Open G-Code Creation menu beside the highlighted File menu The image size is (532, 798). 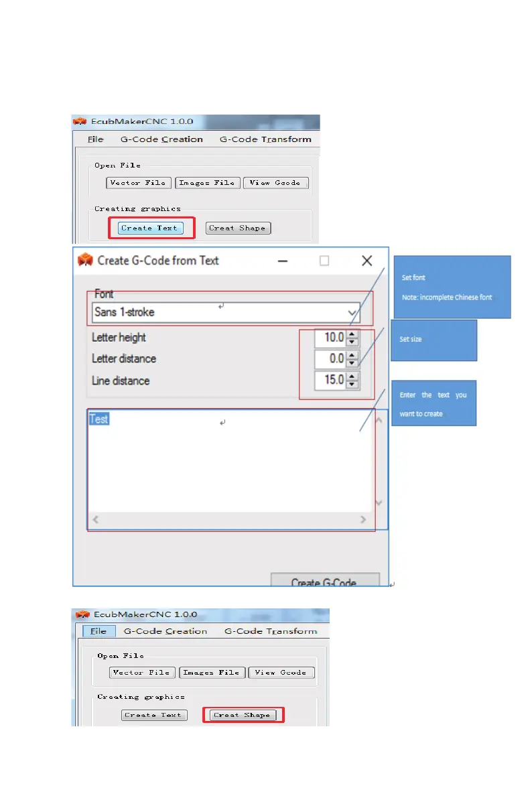(166, 631)
